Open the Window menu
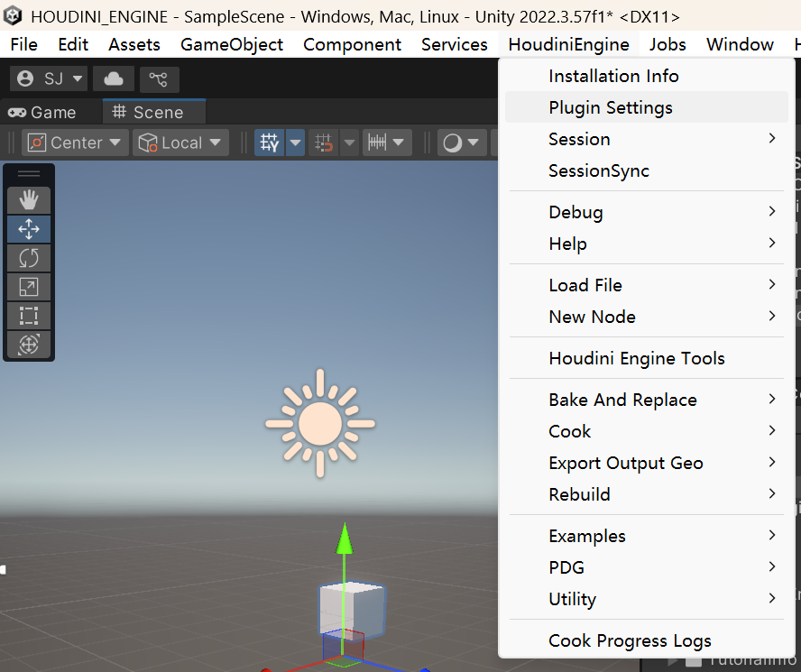801x672 pixels. tap(740, 44)
